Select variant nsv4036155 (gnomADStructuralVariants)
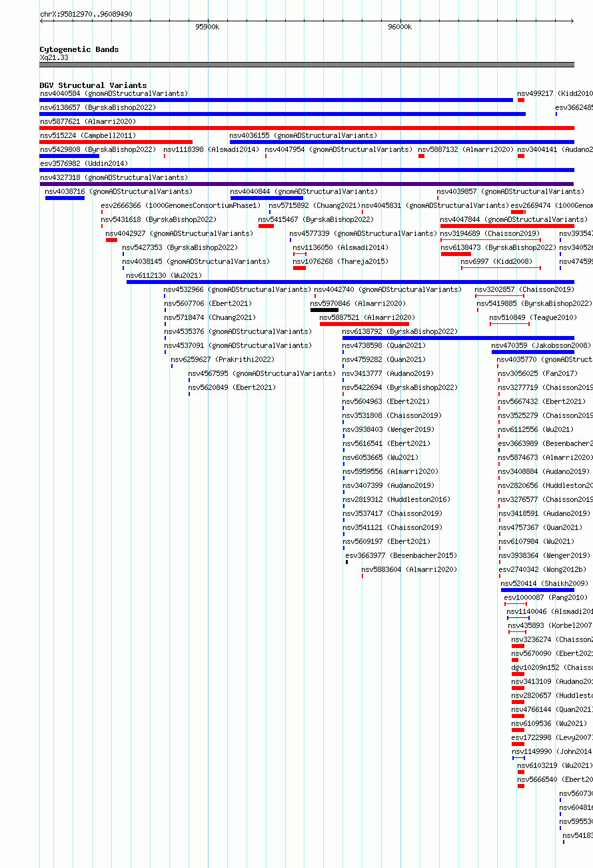593x868 pixels. (303, 135)
